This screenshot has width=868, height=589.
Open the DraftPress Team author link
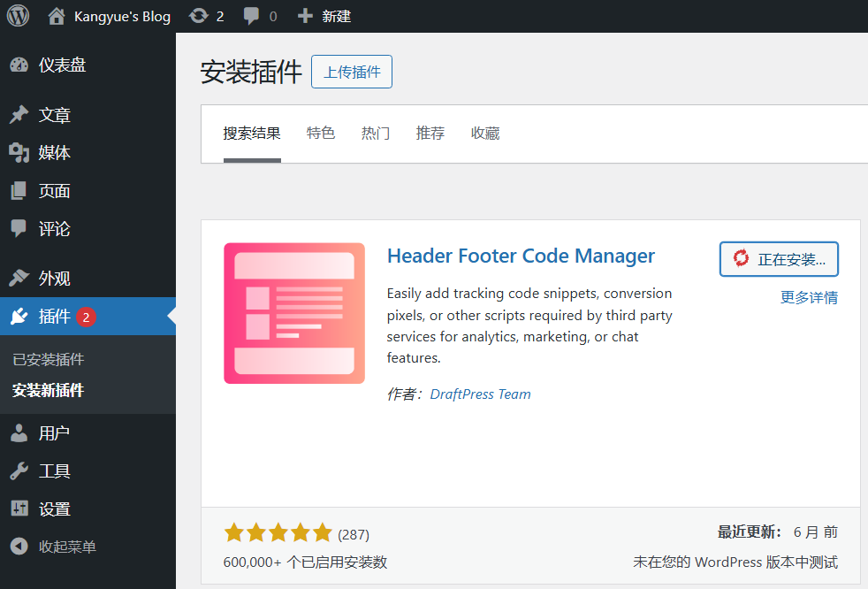pyautogui.click(x=480, y=394)
